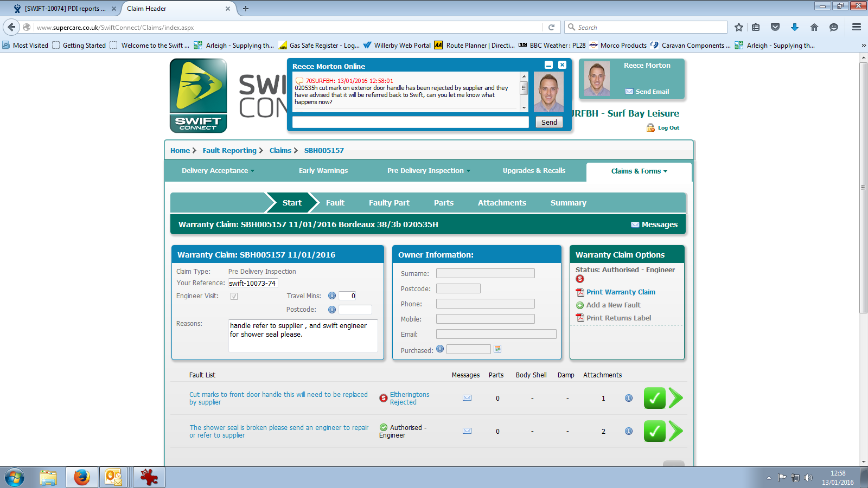The width and height of the screenshot is (868, 488).
Task: Open Firefox downloads arrow icon
Action: click(x=795, y=27)
